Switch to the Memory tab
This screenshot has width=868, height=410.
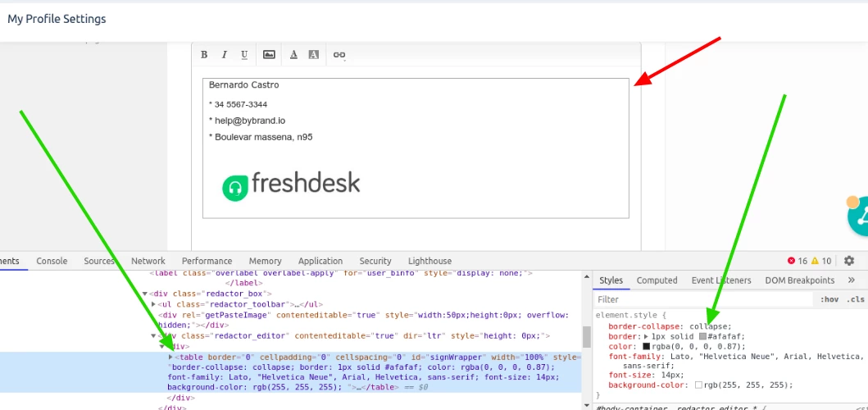266,261
